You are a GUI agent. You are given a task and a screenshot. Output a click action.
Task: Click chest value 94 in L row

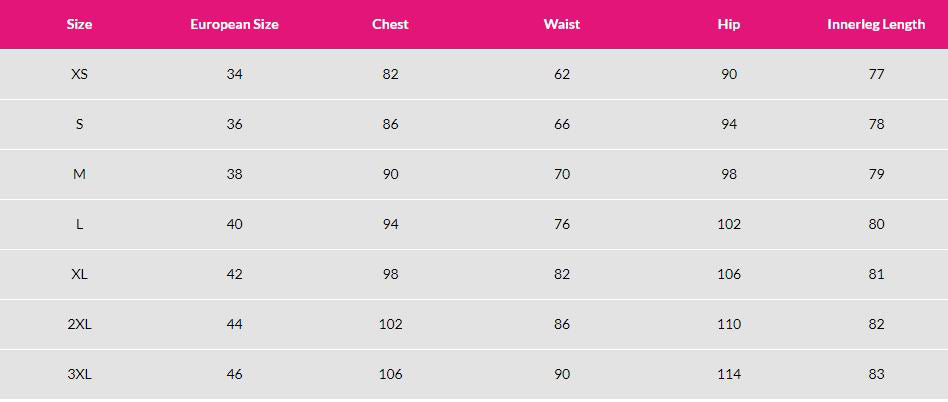coord(390,224)
